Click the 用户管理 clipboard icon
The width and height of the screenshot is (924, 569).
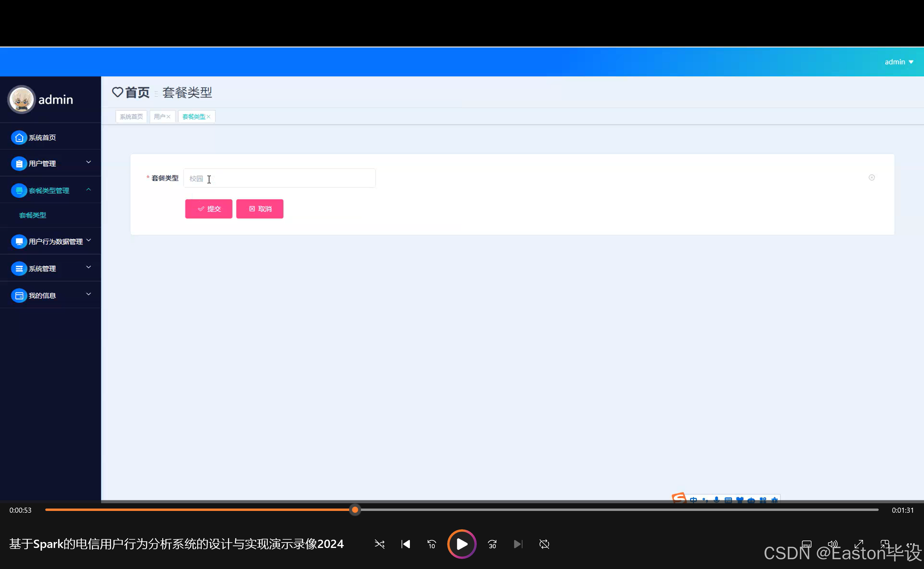19,164
